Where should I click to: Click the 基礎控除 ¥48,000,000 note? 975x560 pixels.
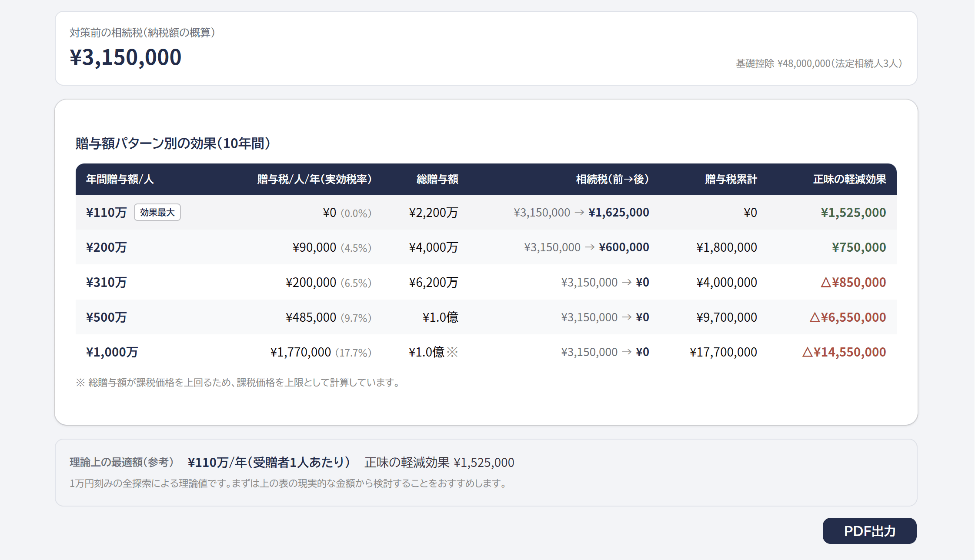tap(819, 63)
